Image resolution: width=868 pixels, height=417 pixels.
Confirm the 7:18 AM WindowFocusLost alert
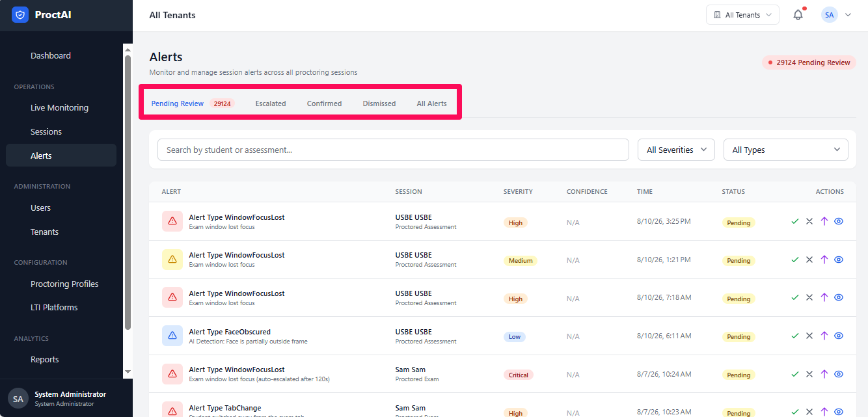(x=794, y=297)
